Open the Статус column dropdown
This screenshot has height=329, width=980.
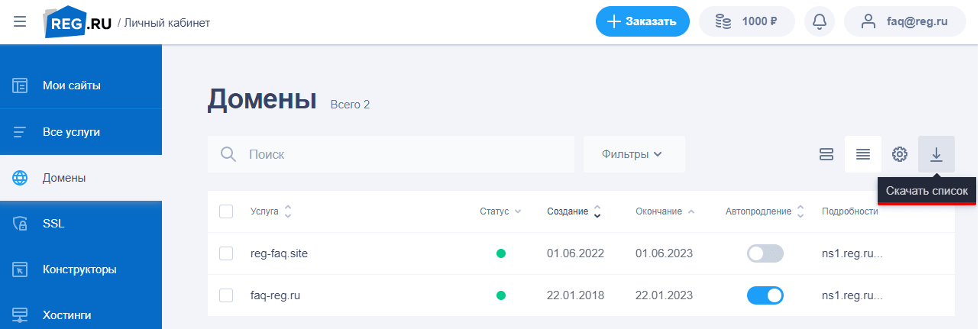(500, 211)
